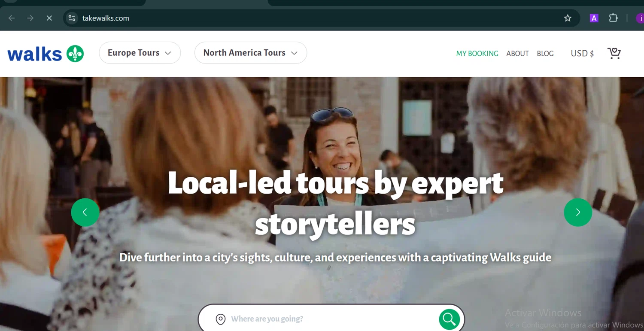Click the purple A extension icon

(594, 18)
